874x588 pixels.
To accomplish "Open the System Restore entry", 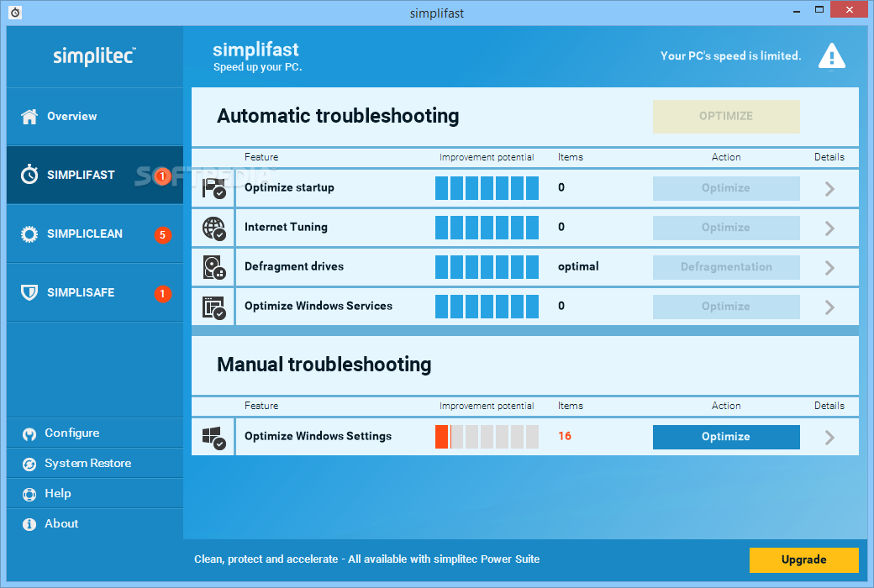I will click(95, 463).
